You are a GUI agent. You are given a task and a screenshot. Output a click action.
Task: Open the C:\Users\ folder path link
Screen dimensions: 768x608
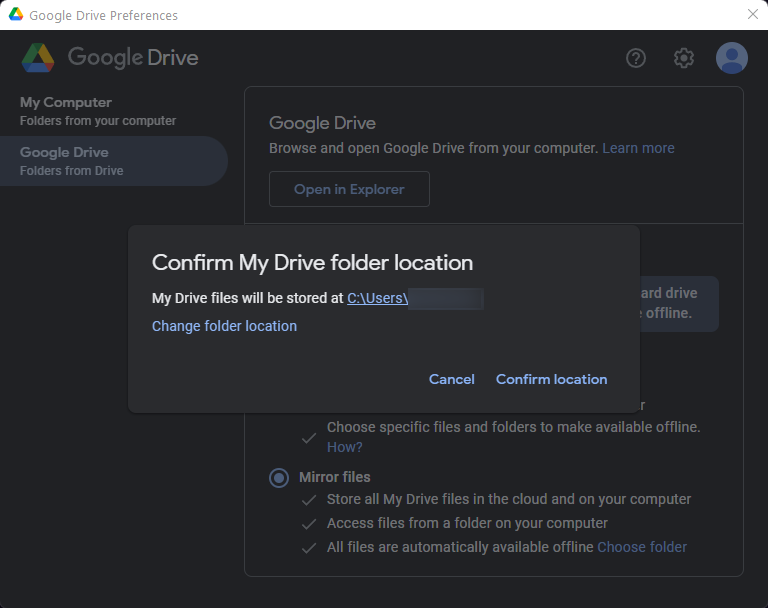[378, 298]
